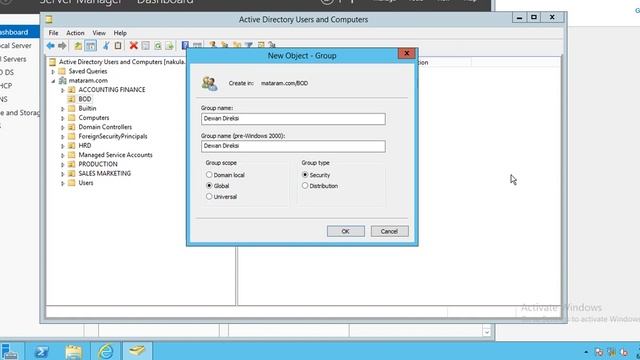Click the Export List toolbar icon

(x=169, y=46)
